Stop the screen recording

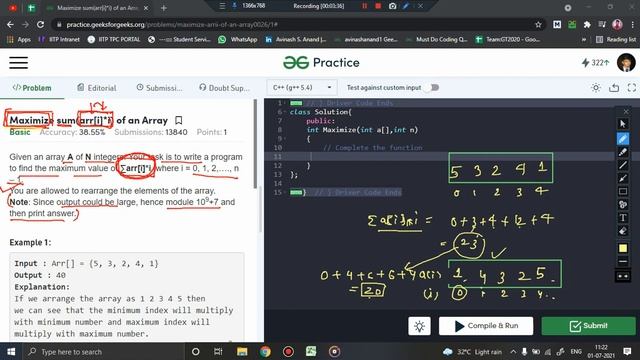[x=378, y=6]
